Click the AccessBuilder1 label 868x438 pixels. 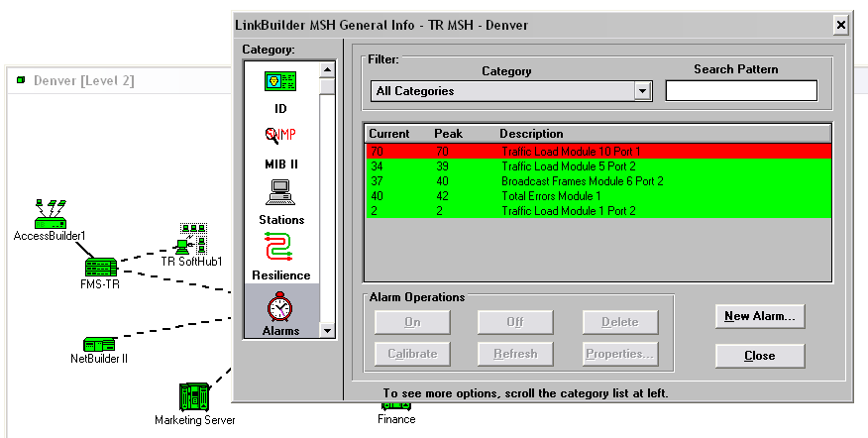click(x=50, y=237)
